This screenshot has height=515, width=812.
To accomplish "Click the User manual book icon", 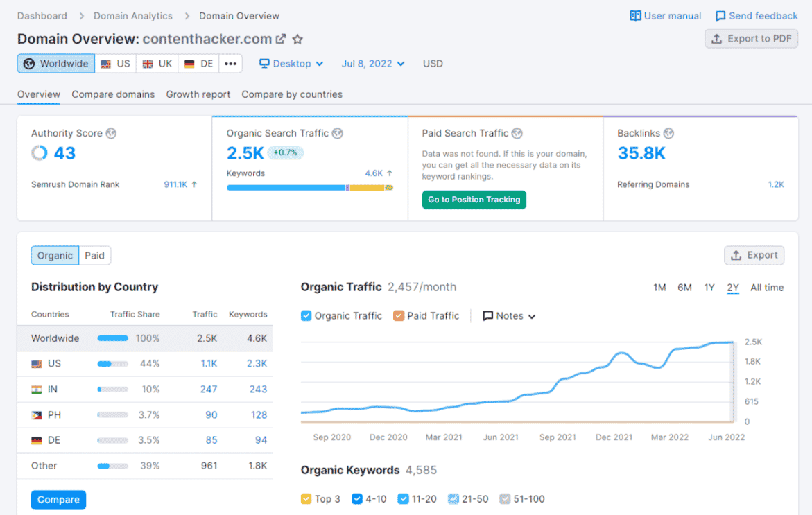I will tap(635, 16).
